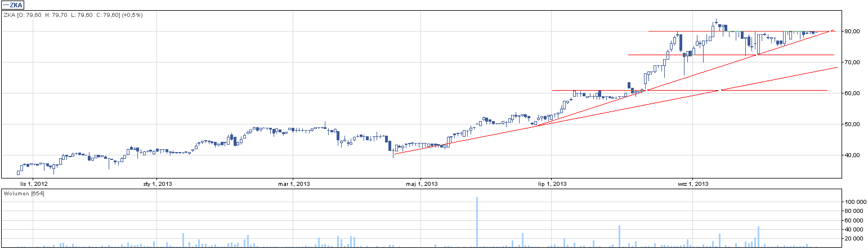The height and width of the screenshot is (250, 868).
Task: Click the highest candle above 80,00
Action: [716, 23]
